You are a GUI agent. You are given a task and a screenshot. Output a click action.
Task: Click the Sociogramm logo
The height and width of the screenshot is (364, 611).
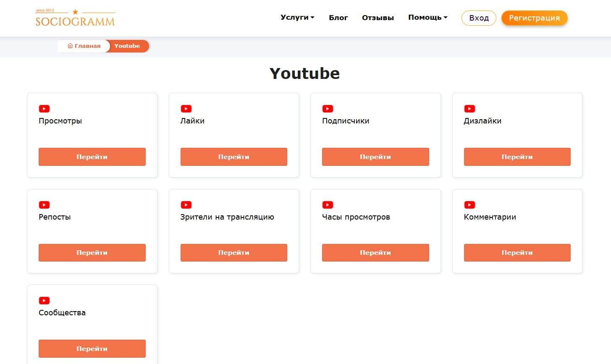click(x=75, y=18)
